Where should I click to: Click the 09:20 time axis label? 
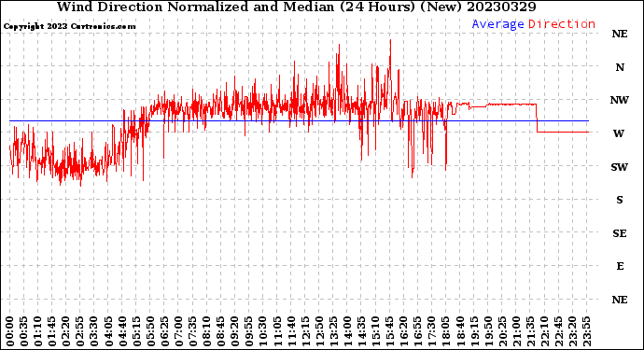point(235,331)
